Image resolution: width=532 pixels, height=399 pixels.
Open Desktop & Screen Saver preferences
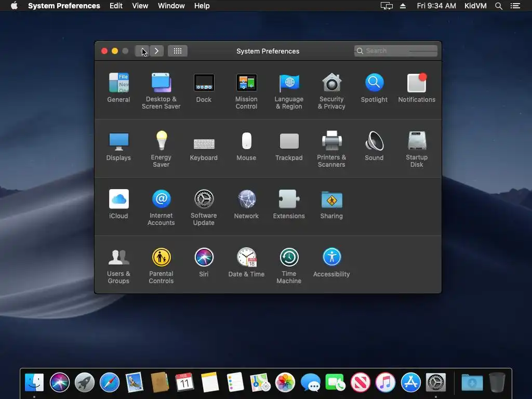[161, 91]
